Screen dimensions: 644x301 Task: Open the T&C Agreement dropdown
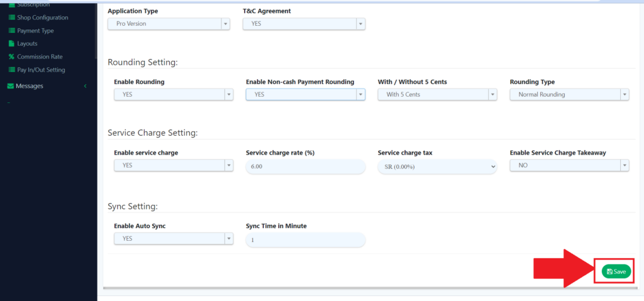(x=304, y=24)
